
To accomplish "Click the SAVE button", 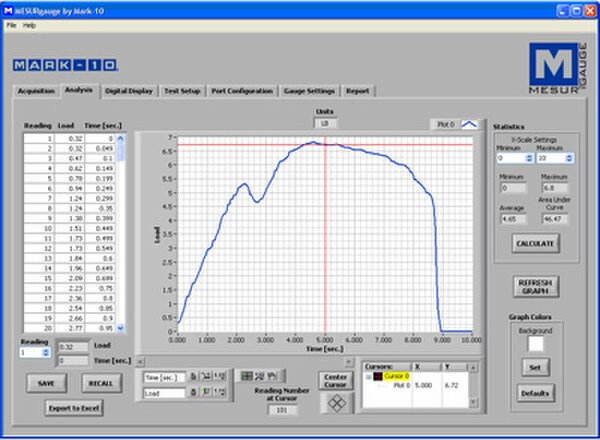I will coord(46,383).
